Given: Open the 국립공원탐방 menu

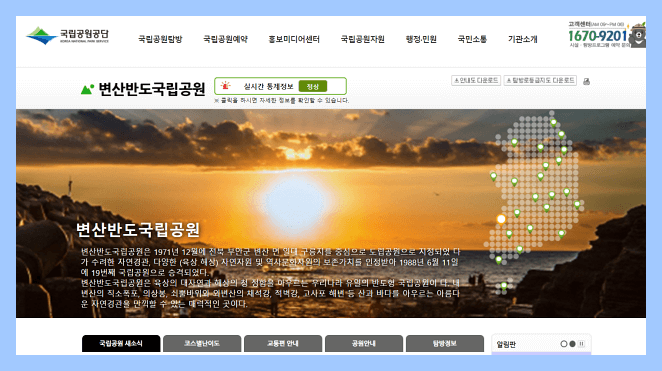Looking at the screenshot, I should [x=160, y=39].
